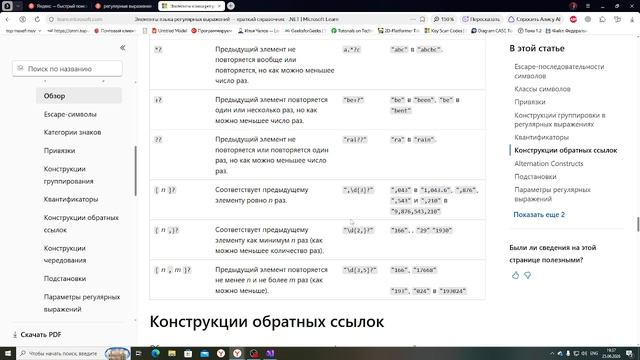Open Квантификаторы in the left navigation
The height and width of the screenshot is (360, 640).
pos(71,199)
